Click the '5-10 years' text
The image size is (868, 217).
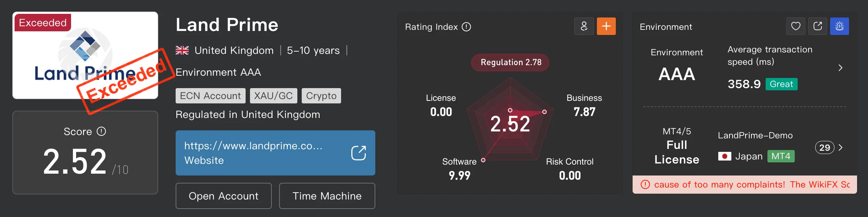tap(313, 50)
